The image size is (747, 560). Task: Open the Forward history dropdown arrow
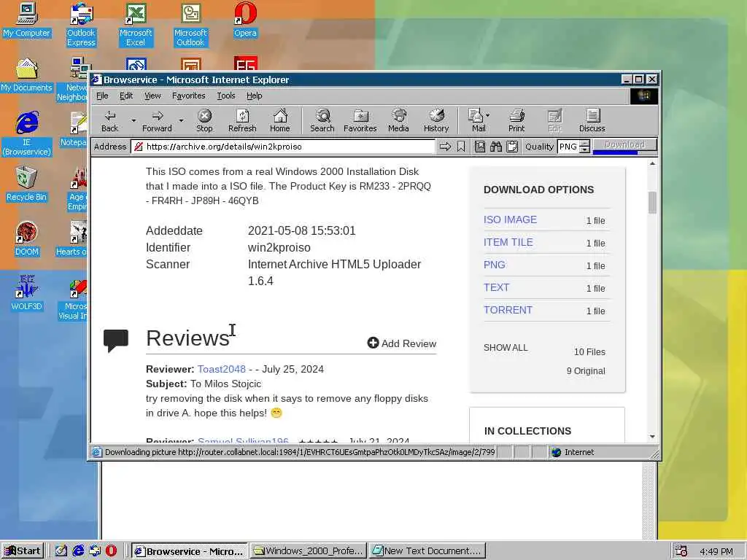click(181, 121)
